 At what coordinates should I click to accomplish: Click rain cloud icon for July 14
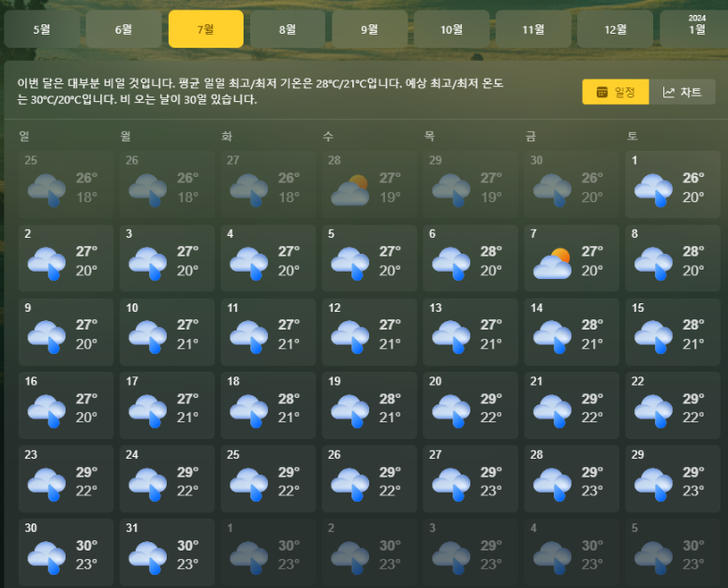[552, 336]
